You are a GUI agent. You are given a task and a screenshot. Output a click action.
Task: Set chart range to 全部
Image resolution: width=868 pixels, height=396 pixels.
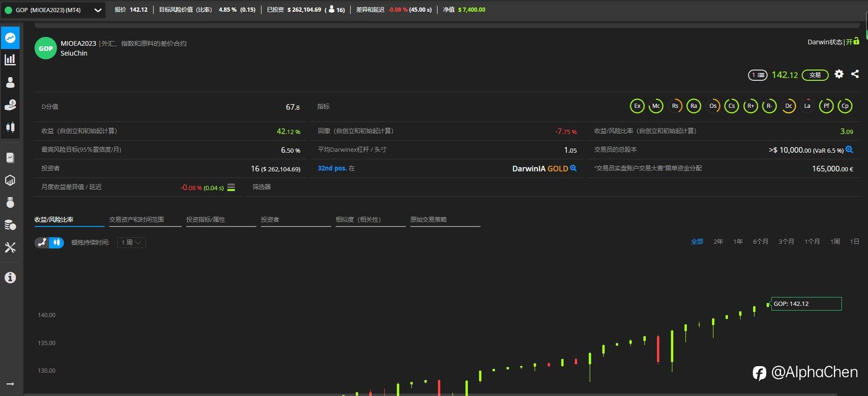point(697,241)
